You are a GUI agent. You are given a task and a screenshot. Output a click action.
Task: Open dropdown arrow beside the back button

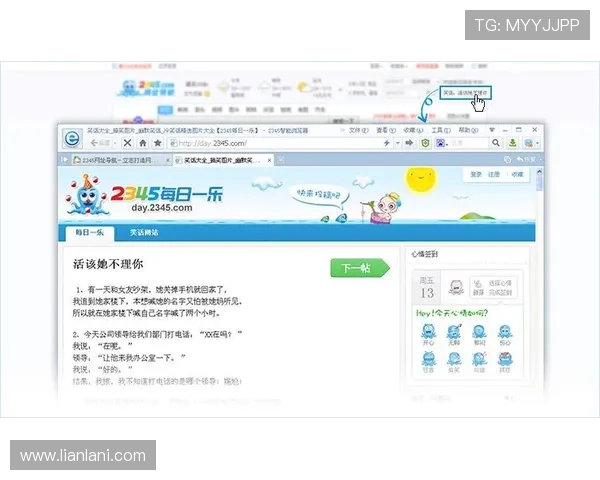coord(115,144)
